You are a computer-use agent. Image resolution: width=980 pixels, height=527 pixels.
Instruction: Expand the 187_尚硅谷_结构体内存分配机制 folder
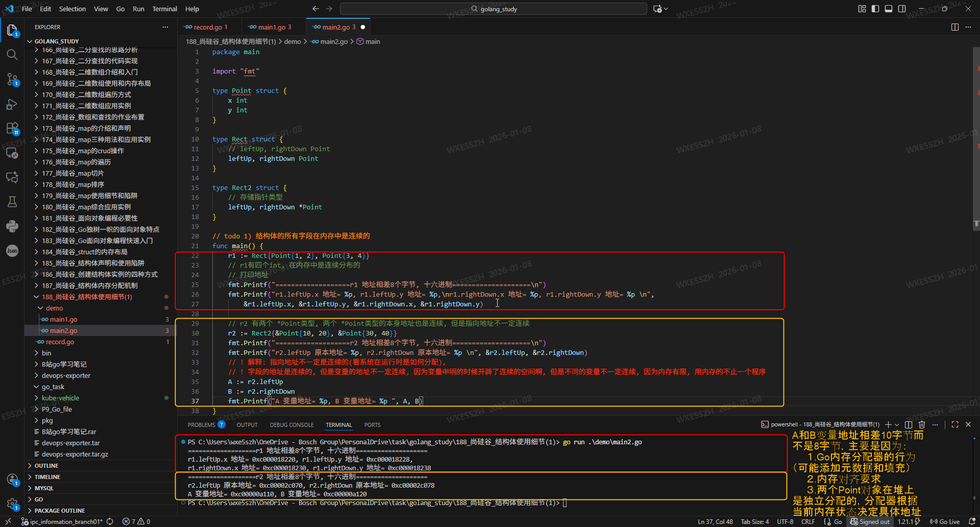[100, 285]
